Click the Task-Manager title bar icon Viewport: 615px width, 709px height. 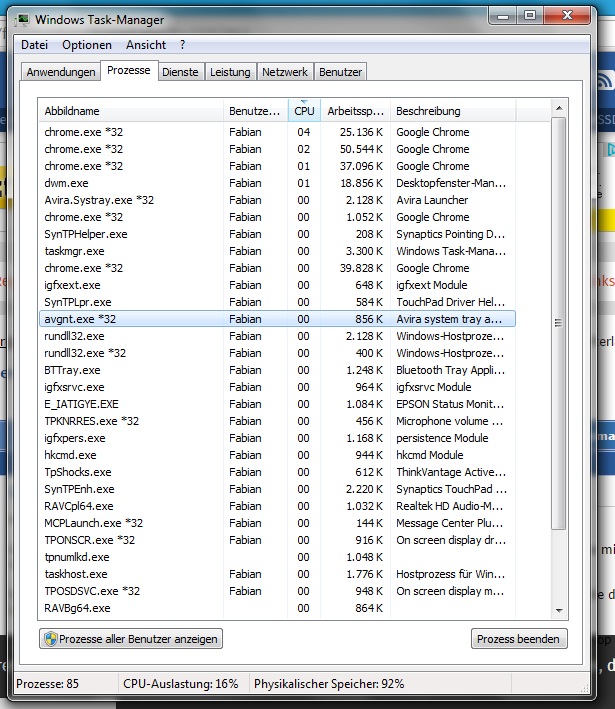click(22, 20)
